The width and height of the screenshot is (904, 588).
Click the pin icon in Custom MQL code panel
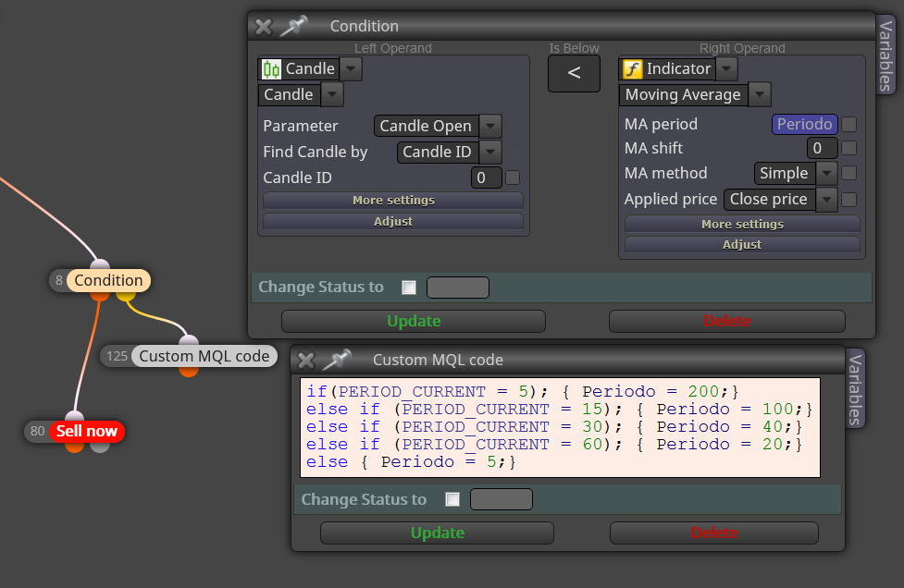(x=337, y=360)
